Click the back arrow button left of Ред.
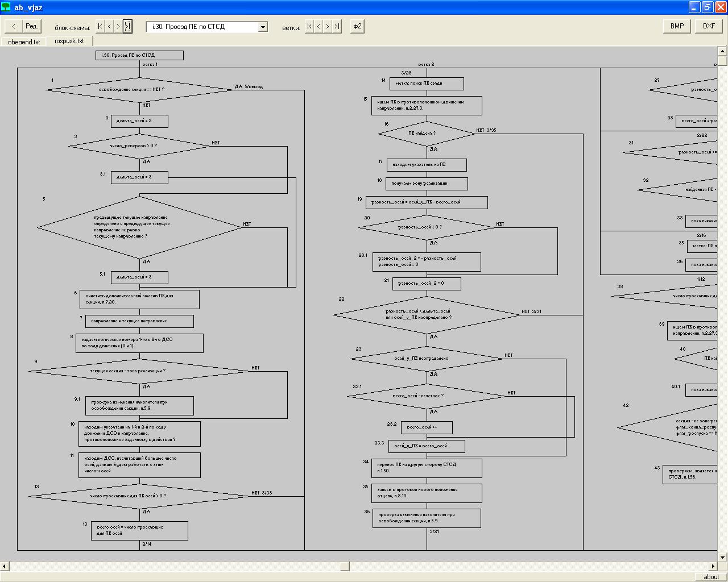The image size is (728, 582). pyautogui.click(x=14, y=26)
